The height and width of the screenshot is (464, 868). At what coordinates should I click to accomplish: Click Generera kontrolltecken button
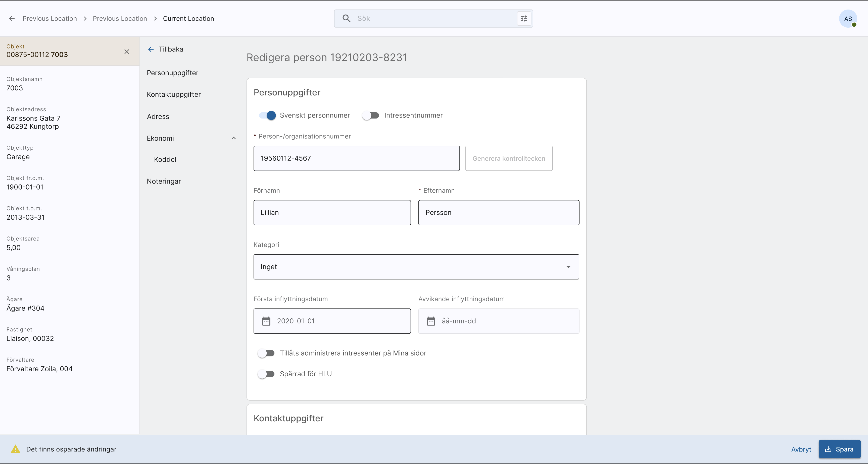pos(509,158)
